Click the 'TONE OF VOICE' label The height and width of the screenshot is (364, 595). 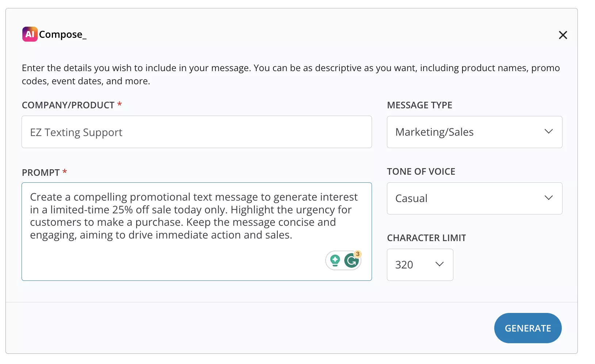click(421, 172)
